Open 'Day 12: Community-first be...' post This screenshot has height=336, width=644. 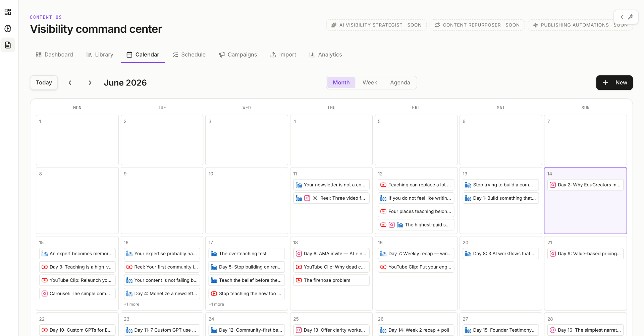pyautogui.click(x=247, y=330)
